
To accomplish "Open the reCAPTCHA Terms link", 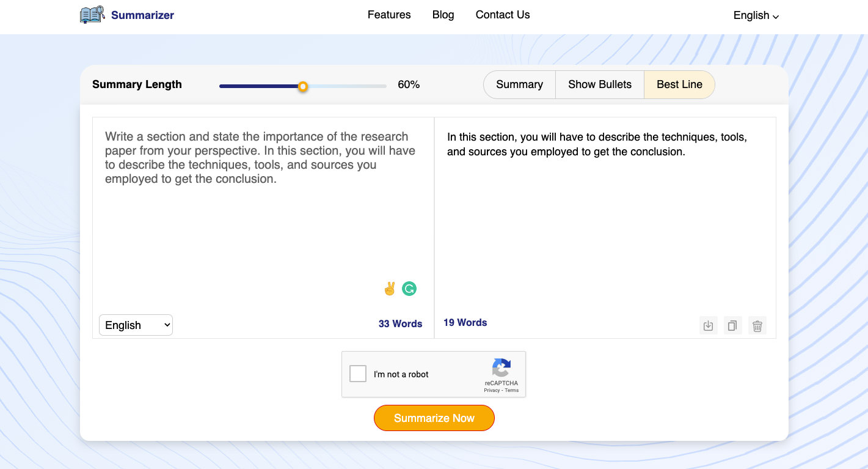I will (x=512, y=390).
